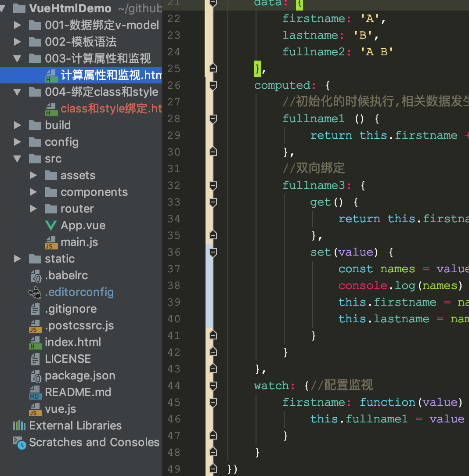This screenshot has height=476, width=469.
Task: Collapse the watch block at line 44
Action: (x=213, y=386)
